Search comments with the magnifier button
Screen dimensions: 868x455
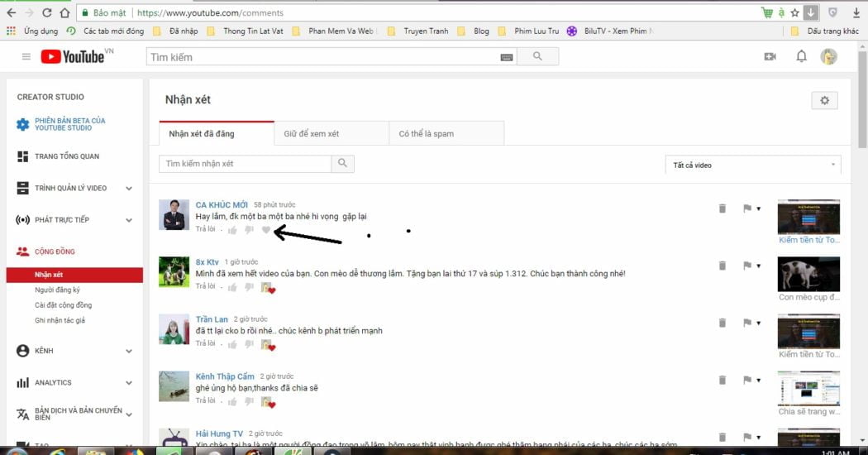pos(343,164)
